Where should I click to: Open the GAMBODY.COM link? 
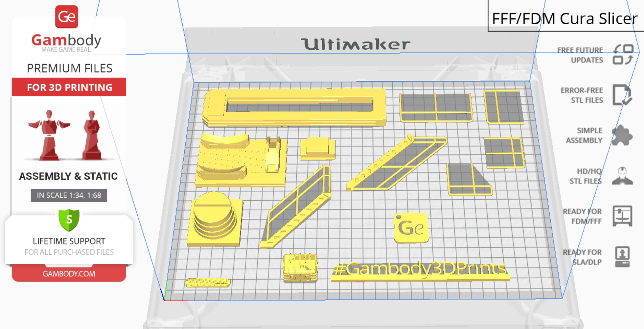click(x=69, y=273)
